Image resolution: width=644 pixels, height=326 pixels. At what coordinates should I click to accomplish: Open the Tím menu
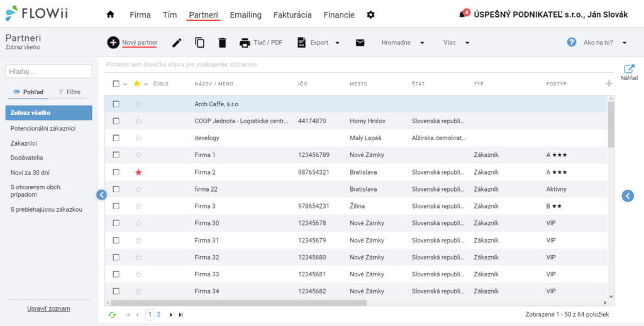tap(170, 15)
